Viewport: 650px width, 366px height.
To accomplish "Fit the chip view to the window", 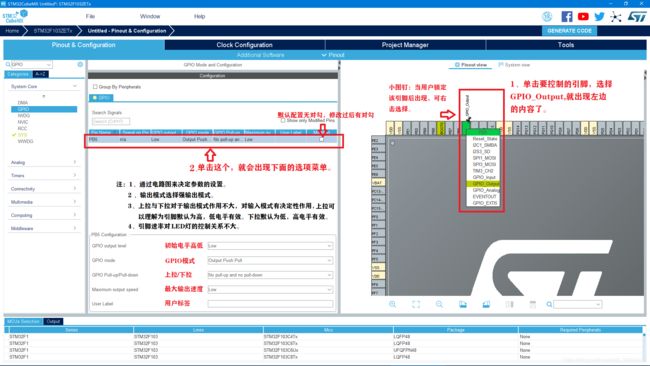I will click(x=416, y=304).
